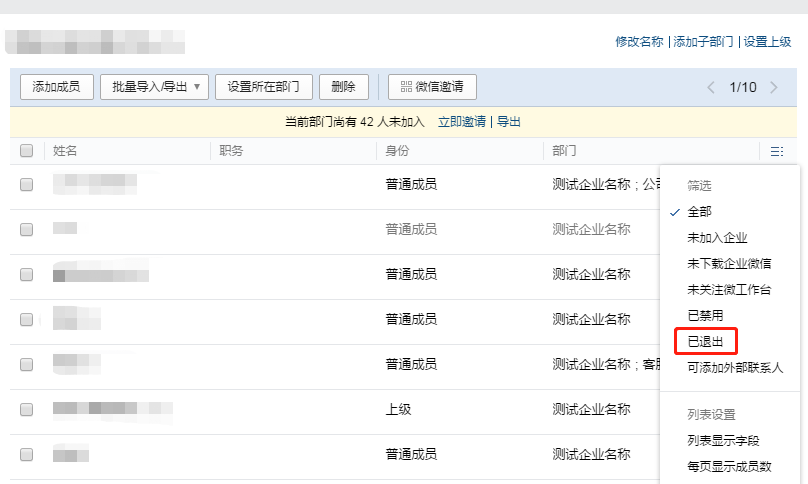808x484 pixels.
Task: Go to next page arrow
Action: (x=773, y=87)
